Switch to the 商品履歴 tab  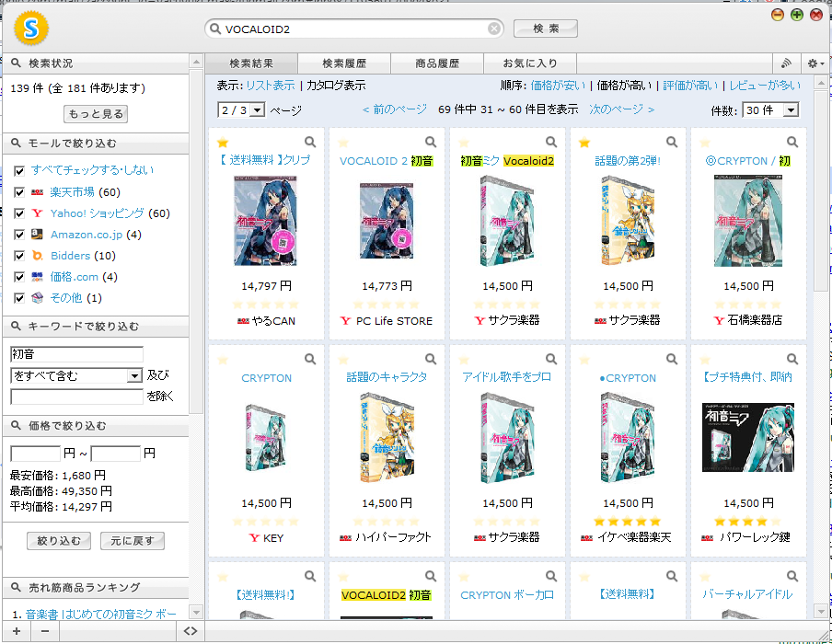coord(437,63)
